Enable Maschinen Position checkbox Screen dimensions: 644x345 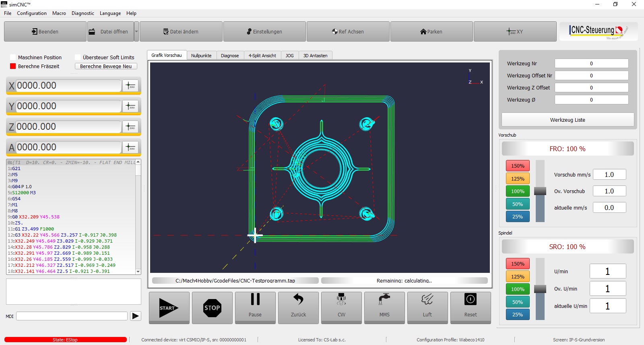[x=13, y=58]
